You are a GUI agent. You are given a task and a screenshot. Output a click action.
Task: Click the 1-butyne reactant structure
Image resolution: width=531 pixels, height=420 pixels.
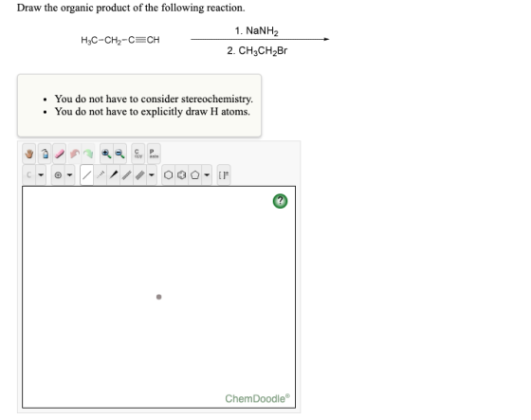pos(120,40)
